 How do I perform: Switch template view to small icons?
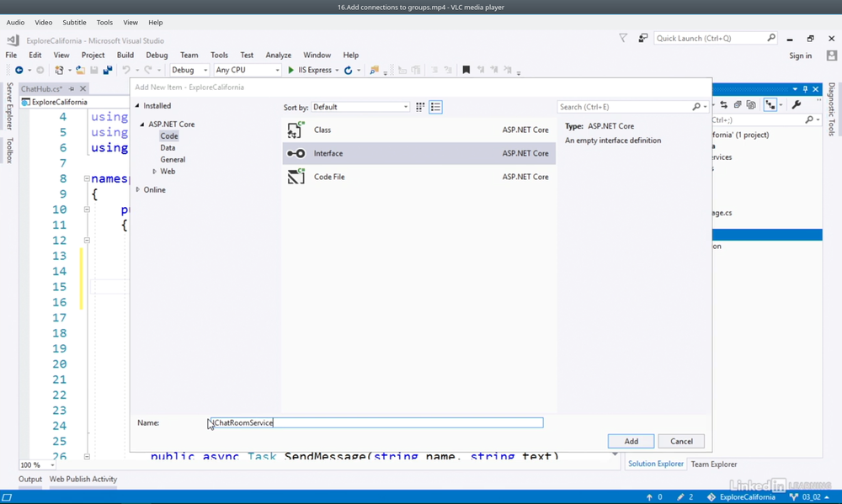(x=420, y=107)
